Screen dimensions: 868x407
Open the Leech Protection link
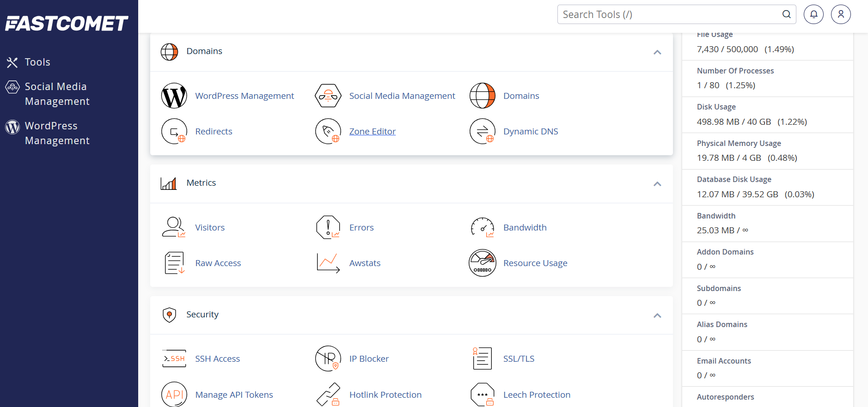(537, 395)
